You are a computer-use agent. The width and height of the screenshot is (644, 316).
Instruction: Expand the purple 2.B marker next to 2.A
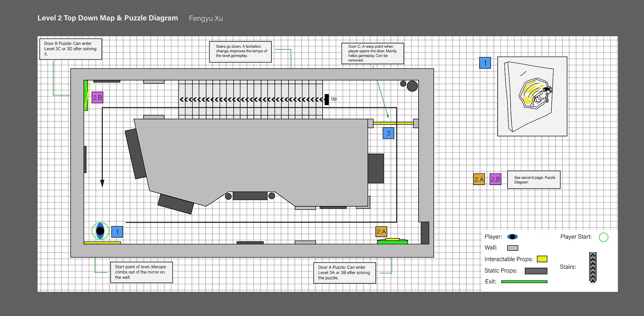(496, 179)
